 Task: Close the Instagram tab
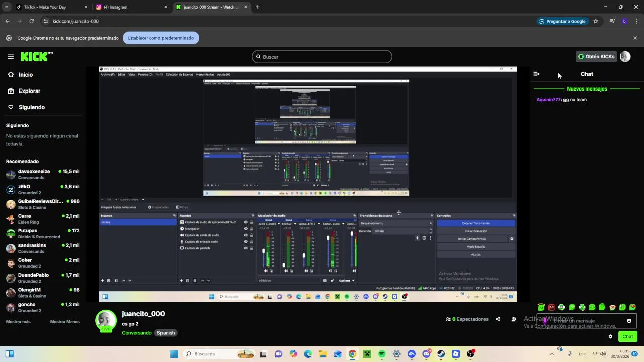pyautogui.click(x=166, y=7)
